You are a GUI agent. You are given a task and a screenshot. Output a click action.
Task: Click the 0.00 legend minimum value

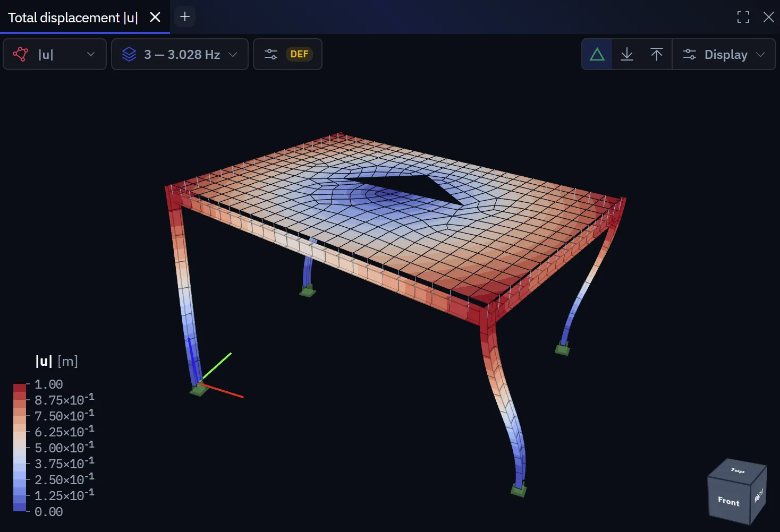(x=48, y=512)
